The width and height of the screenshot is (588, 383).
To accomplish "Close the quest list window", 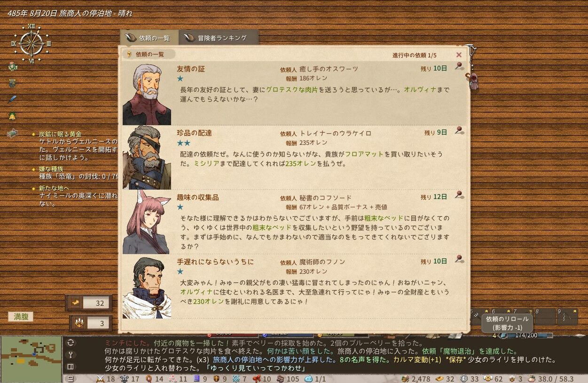I will click(459, 55).
